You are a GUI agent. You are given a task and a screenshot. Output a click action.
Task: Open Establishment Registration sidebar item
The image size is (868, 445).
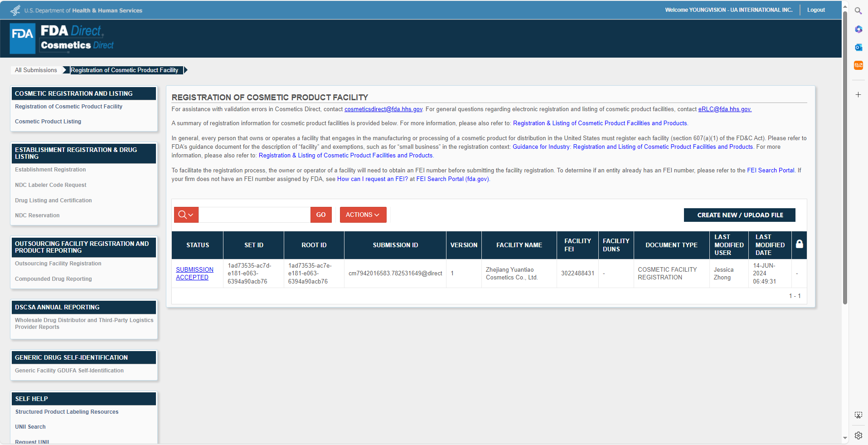(50, 170)
